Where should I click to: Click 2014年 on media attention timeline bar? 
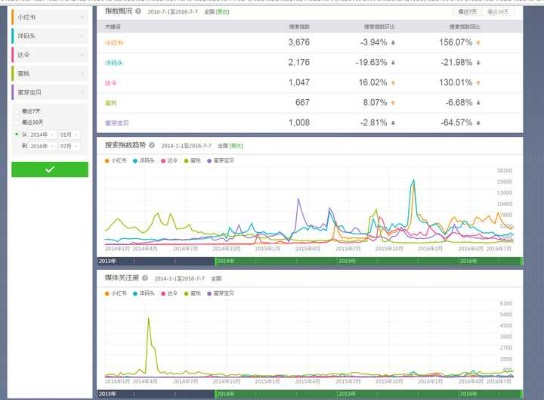(x=225, y=394)
